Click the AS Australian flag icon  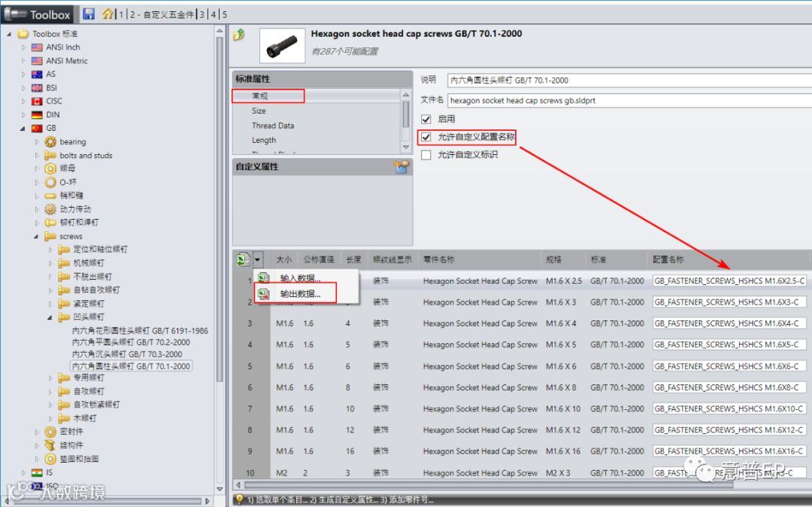(37, 74)
